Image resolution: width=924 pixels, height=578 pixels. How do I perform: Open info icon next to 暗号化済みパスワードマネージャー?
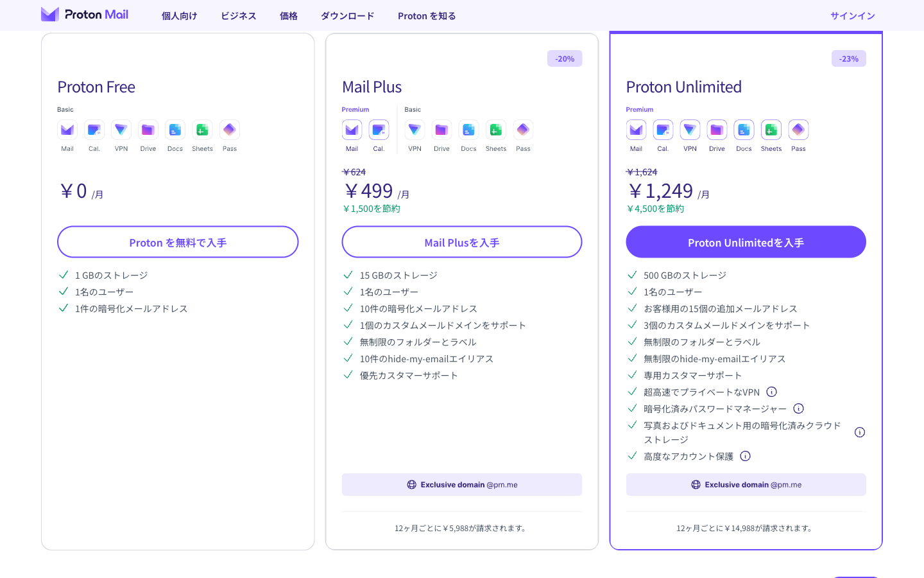(x=799, y=408)
